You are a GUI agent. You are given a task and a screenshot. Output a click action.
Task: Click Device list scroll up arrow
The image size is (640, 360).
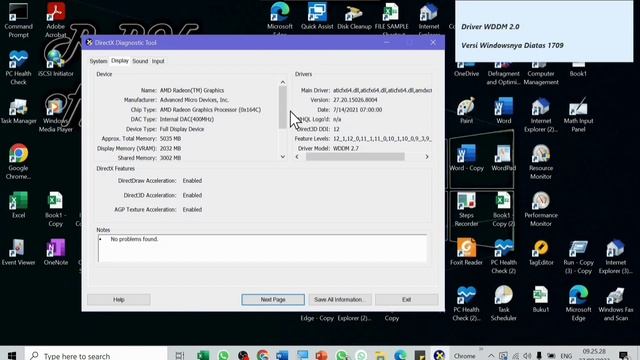(283, 82)
